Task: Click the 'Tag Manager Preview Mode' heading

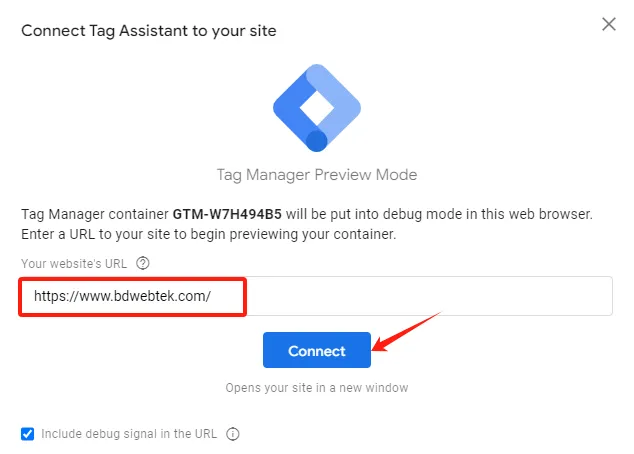Action: click(x=317, y=175)
